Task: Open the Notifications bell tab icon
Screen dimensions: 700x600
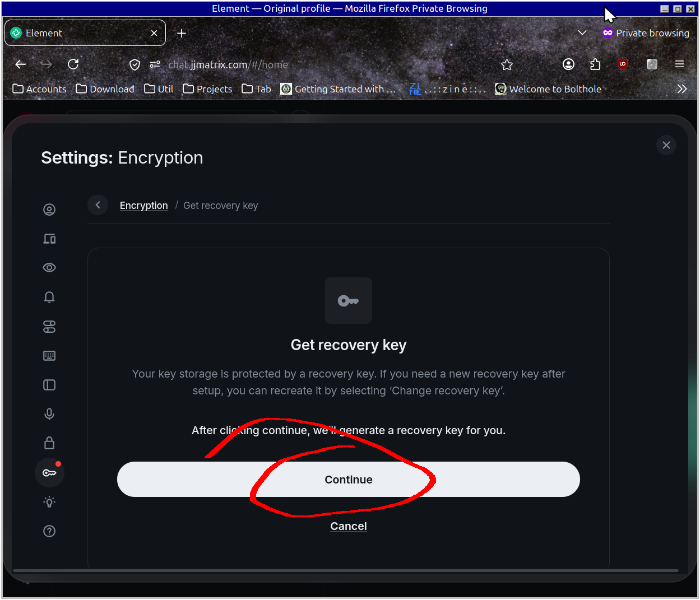Action: pos(49,297)
